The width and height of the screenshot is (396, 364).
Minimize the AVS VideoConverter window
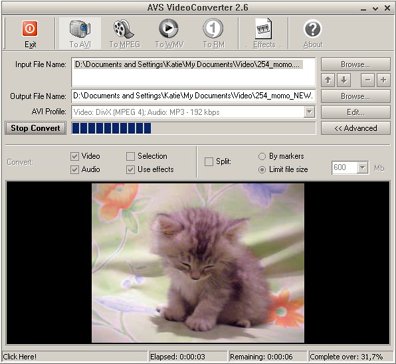(x=364, y=8)
